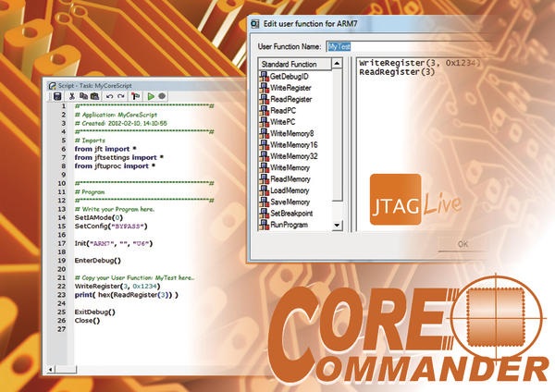
Task: Select the GetDebugID function icon
Action: (265, 76)
